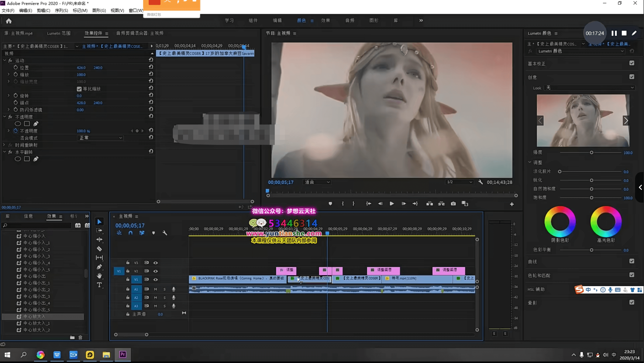Viewport: 644px width, 363px height.
Task: Select the Slip tool
Action: pyautogui.click(x=99, y=258)
